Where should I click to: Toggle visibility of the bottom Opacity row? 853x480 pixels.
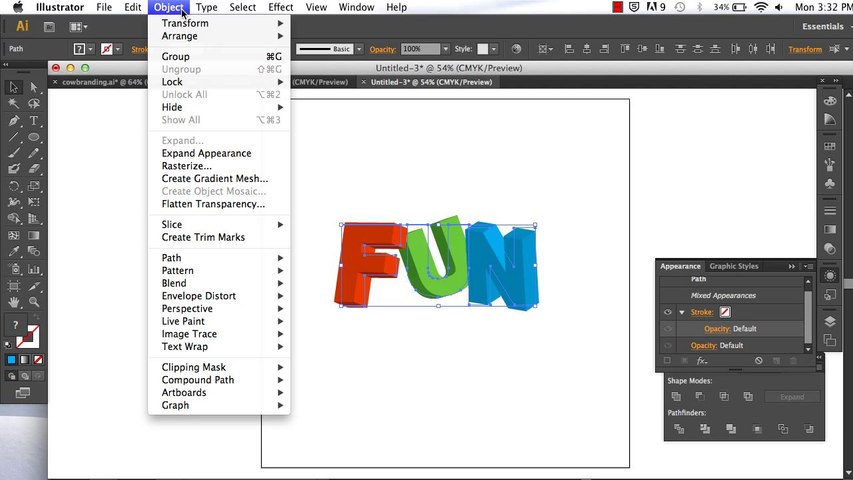click(x=667, y=345)
